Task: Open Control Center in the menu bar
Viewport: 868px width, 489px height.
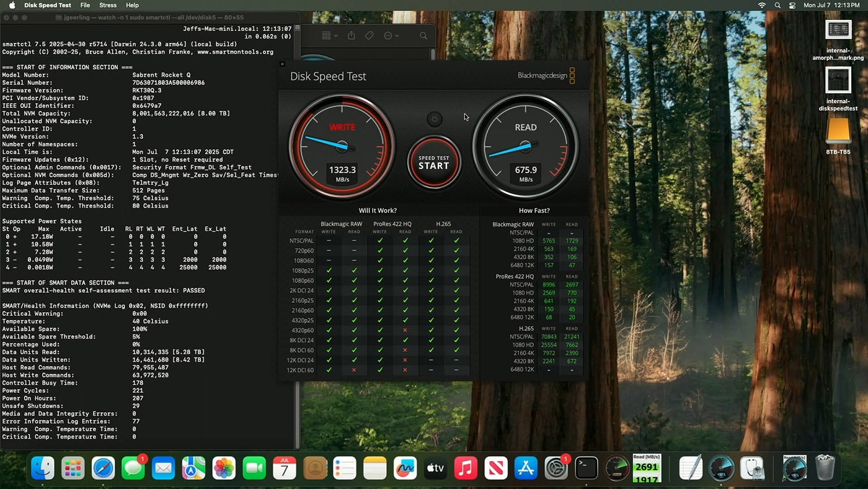Action: tap(792, 5)
